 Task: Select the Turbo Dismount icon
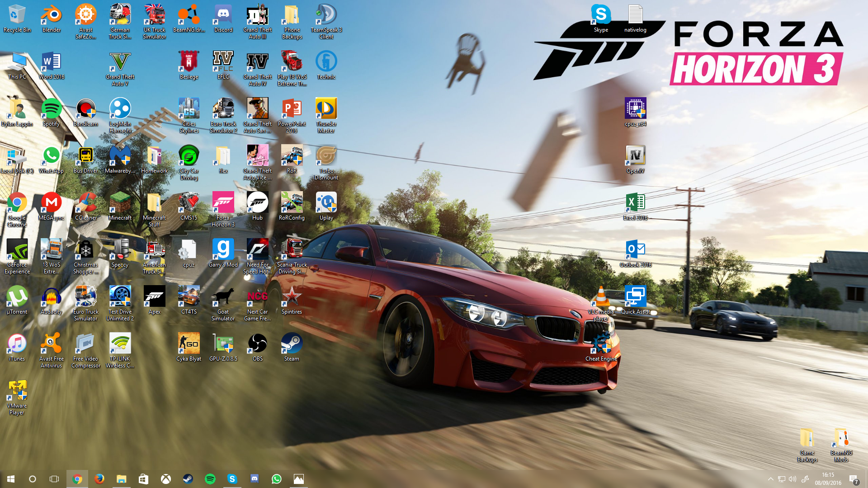[326, 163]
